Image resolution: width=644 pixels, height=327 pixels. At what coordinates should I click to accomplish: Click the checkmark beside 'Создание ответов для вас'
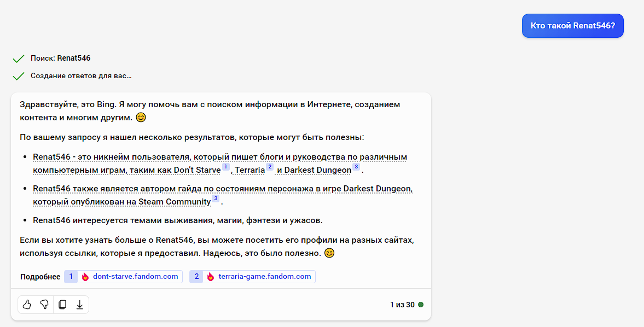click(x=19, y=76)
